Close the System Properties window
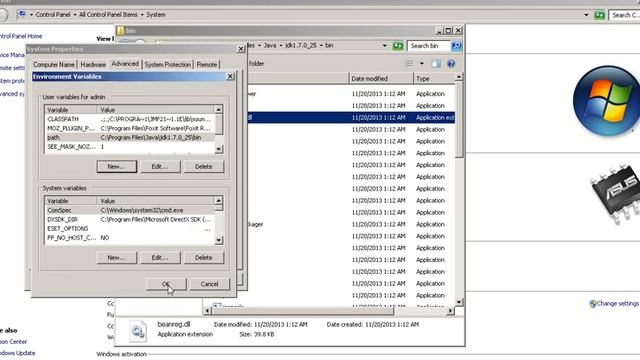Viewport: 640px width, 360px height. 241,49
